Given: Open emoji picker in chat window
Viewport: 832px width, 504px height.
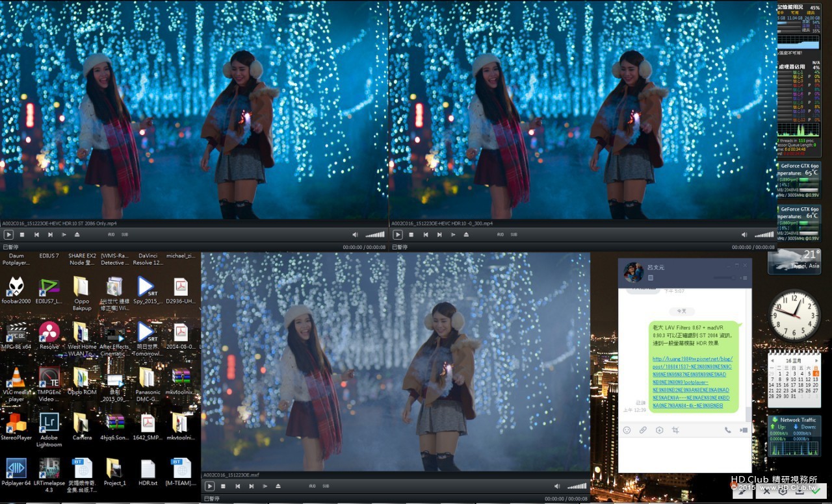Looking at the screenshot, I should tap(627, 430).
